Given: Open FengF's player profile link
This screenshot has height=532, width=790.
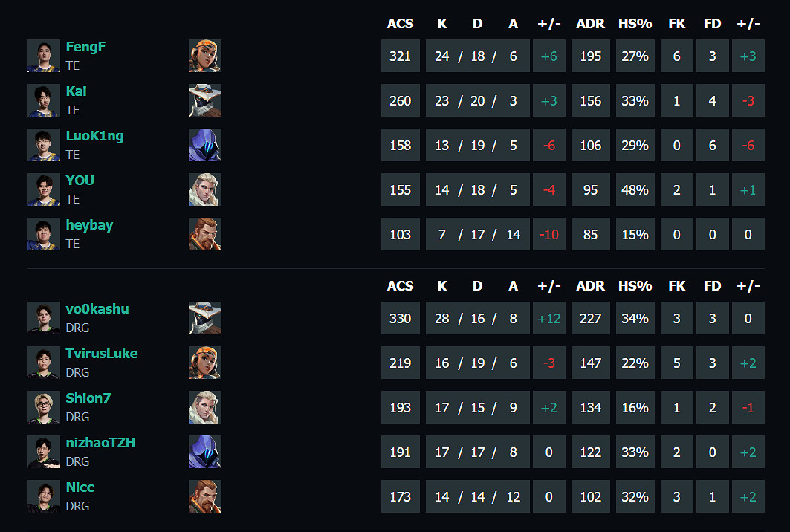Looking at the screenshot, I should 85,47.
